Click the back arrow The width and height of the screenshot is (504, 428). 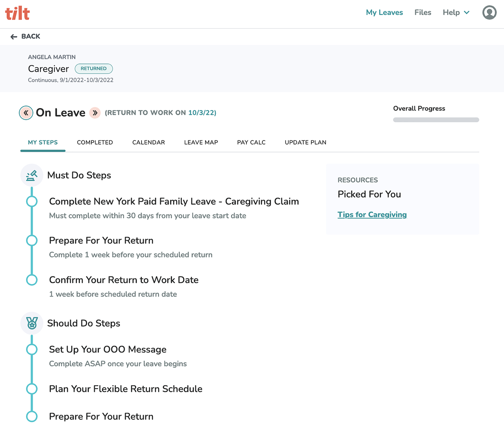click(14, 36)
